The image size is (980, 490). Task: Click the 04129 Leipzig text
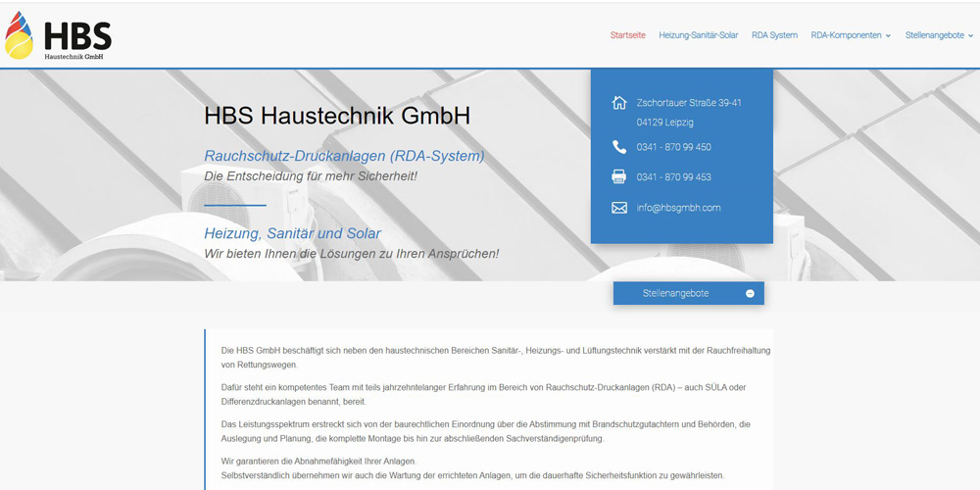(665, 122)
